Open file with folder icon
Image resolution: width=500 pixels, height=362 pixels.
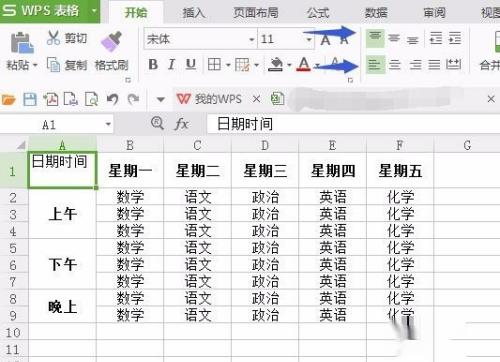pyautogui.click(x=9, y=99)
